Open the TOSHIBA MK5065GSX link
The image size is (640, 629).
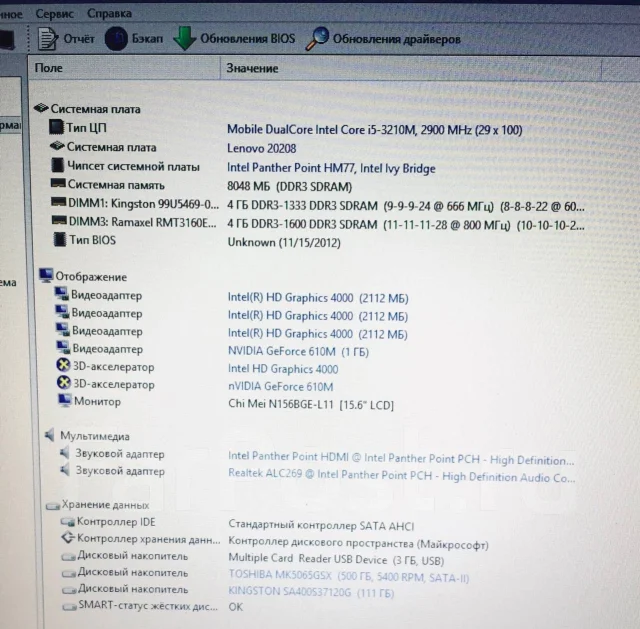click(x=349, y=576)
